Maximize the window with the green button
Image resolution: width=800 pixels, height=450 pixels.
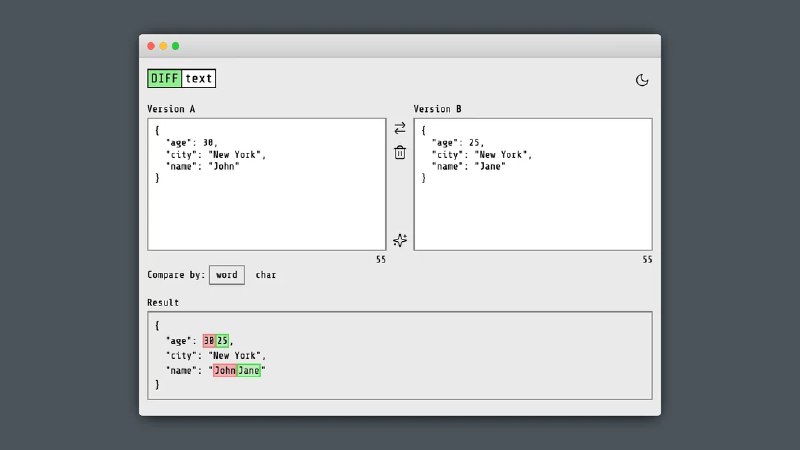coord(176,46)
